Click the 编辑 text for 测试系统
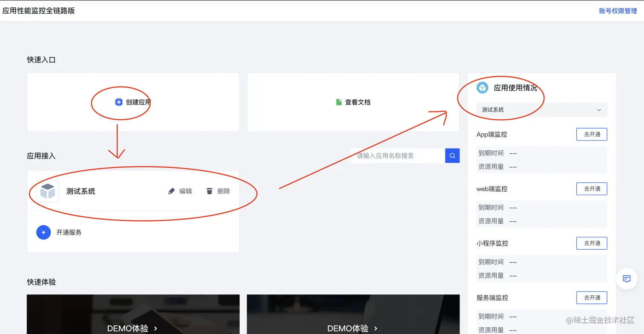 tap(186, 191)
